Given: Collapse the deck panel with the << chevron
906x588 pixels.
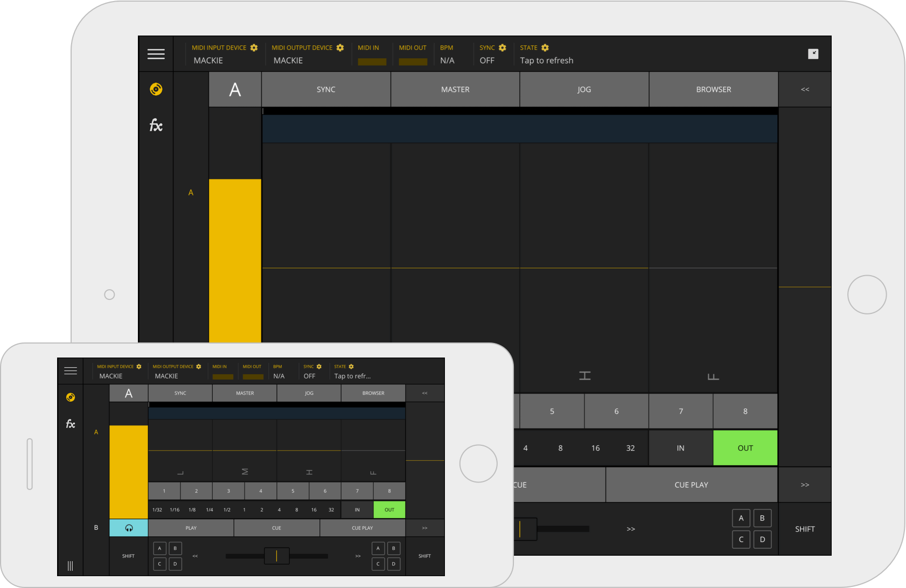Looking at the screenshot, I should pos(805,89).
